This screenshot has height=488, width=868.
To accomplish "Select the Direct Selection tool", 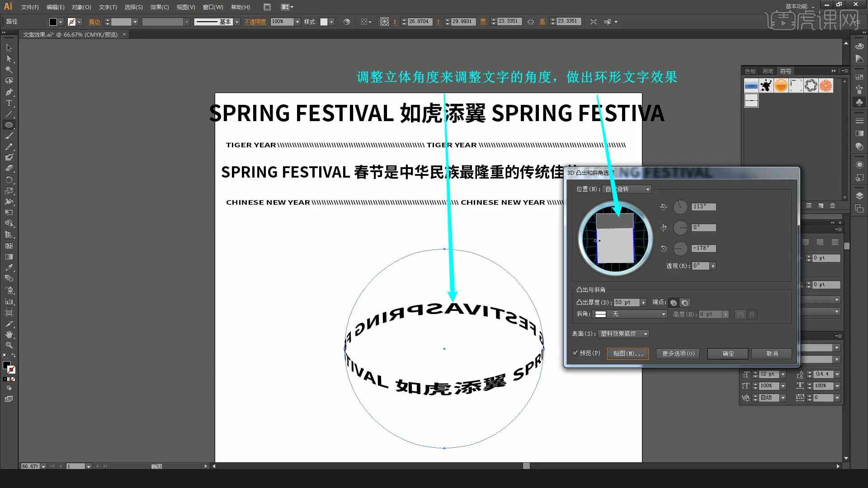I will [8, 58].
